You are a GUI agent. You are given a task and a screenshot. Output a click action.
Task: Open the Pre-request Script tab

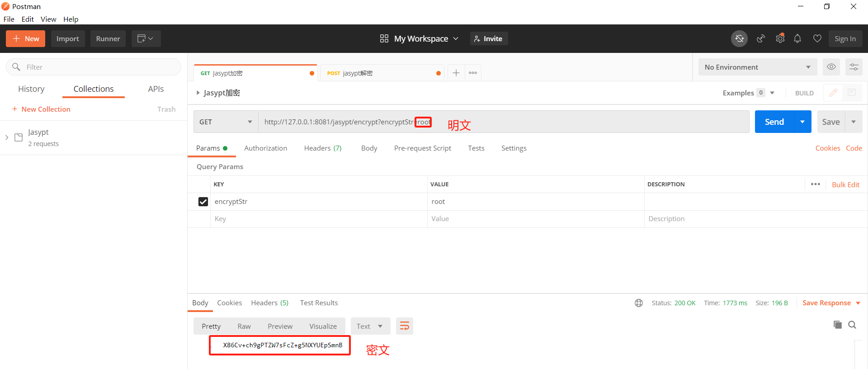[x=422, y=148]
